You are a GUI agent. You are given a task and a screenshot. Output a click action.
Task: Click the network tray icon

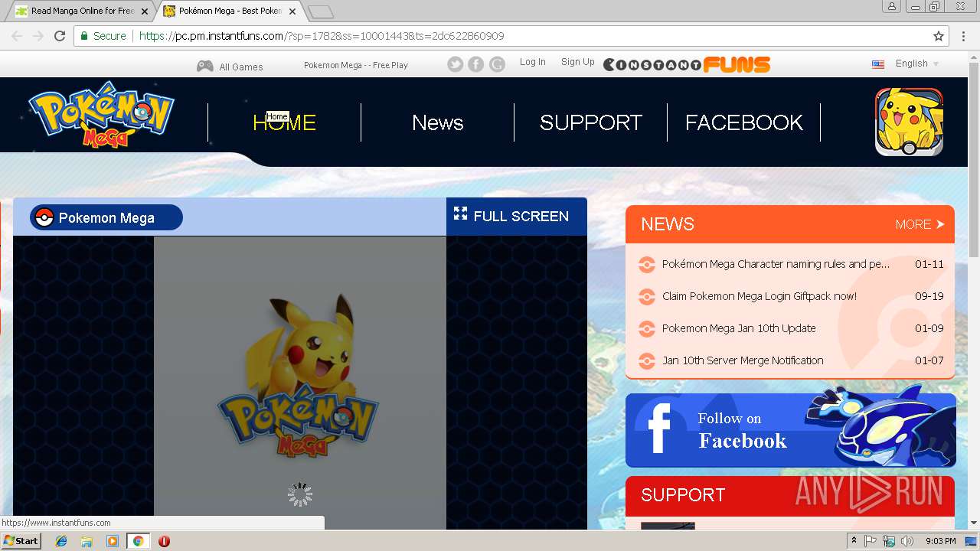click(x=889, y=541)
